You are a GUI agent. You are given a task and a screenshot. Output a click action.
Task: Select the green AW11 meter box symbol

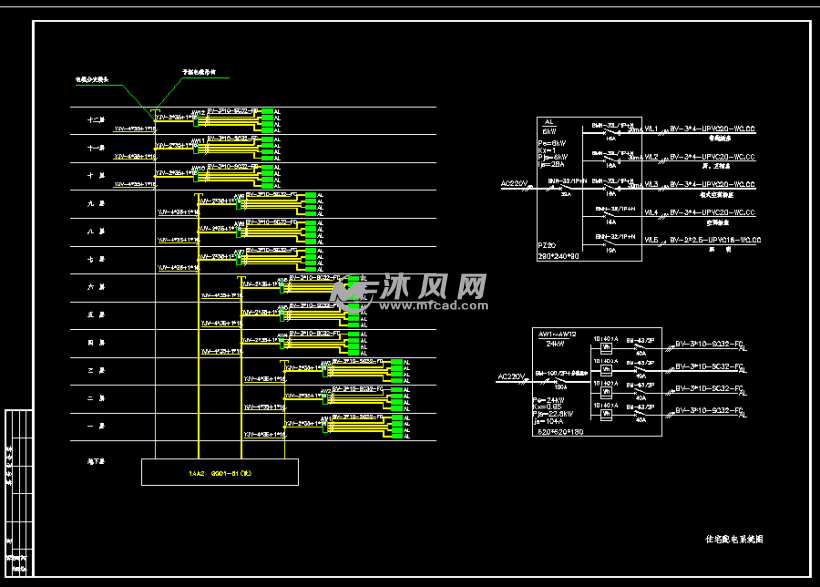(x=196, y=149)
